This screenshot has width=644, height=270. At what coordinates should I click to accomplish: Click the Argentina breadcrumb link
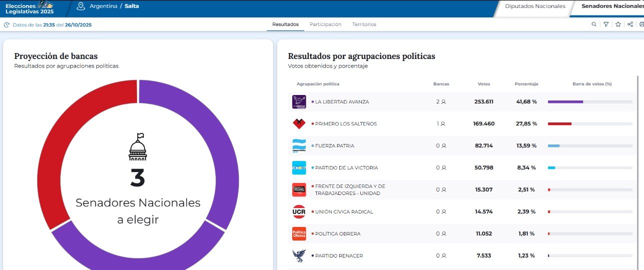click(x=103, y=6)
